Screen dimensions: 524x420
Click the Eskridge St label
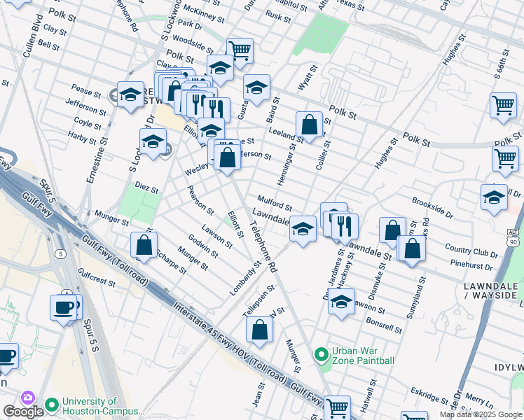tap(429, 395)
